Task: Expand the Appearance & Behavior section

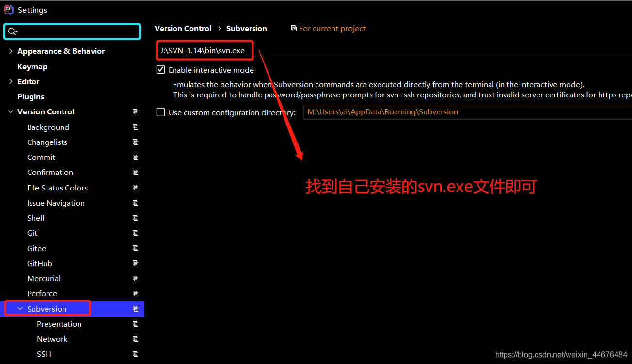Action: (x=11, y=51)
